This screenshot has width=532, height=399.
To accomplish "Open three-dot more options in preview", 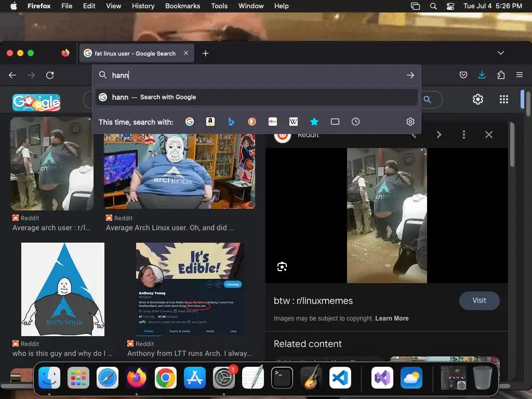I will click(464, 135).
